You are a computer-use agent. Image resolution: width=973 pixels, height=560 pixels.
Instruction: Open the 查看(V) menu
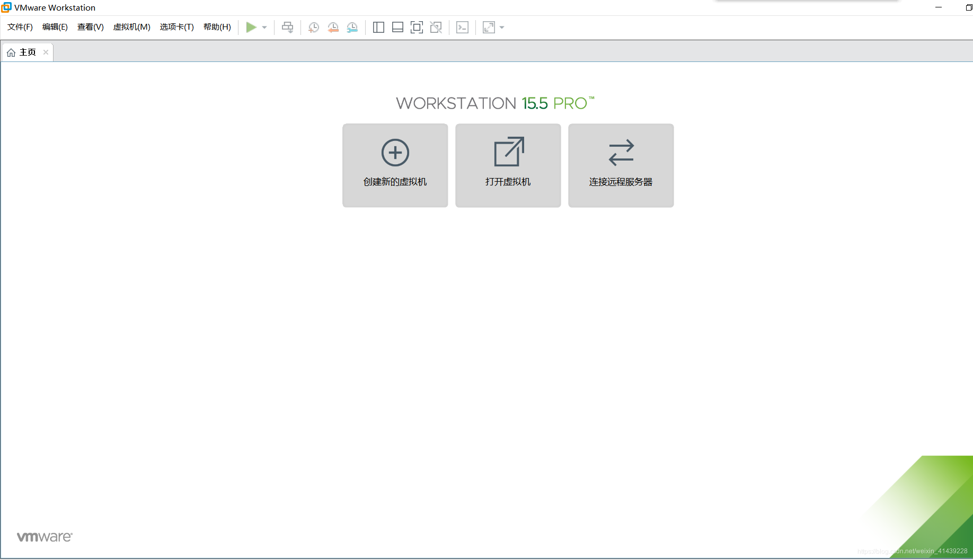[91, 27]
